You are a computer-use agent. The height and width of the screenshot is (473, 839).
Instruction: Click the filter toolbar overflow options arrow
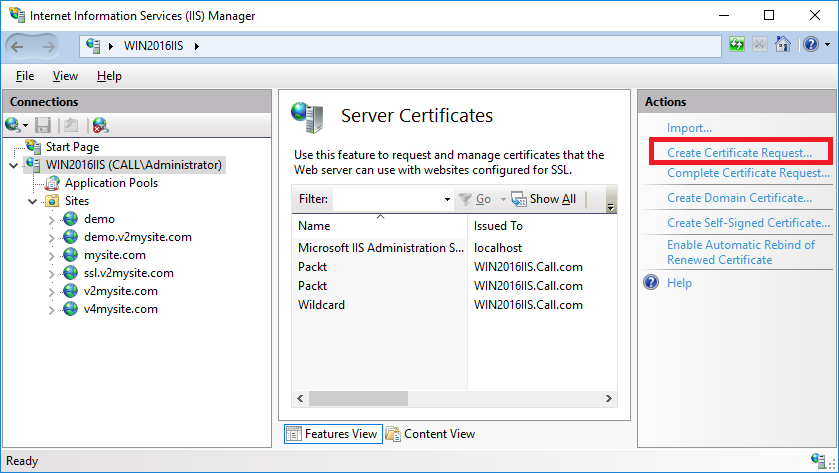[x=611, y=205]
